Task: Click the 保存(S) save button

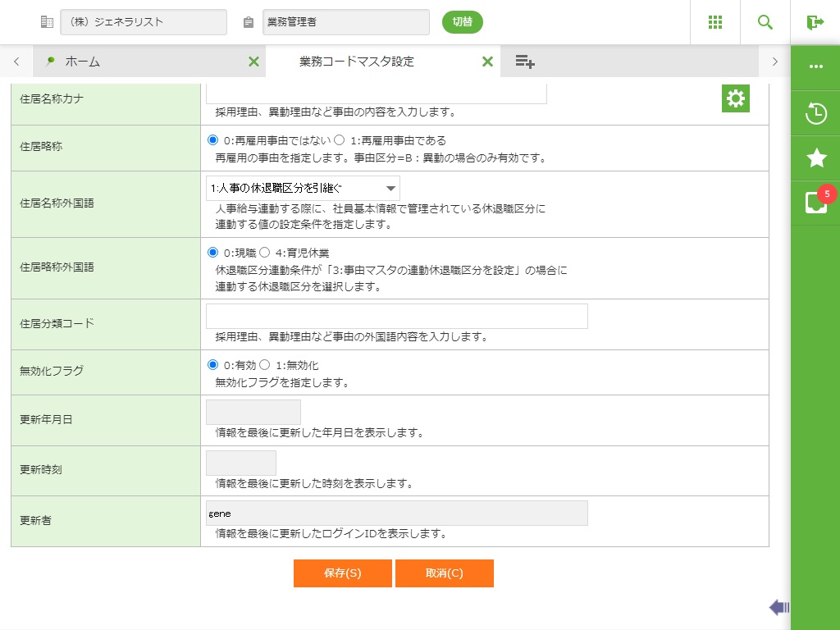Action: pyautogui.click(x=342, y=573)
